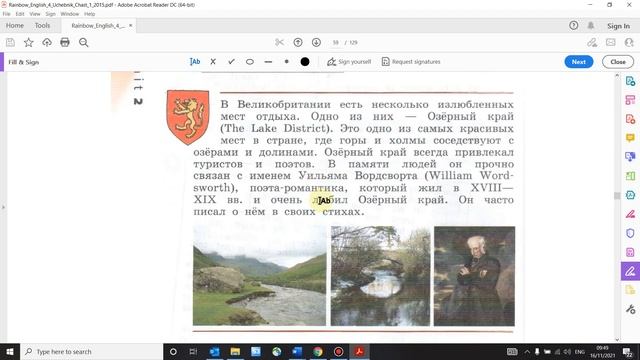Open More Tools wrench icon
This screenshot has height=360, width=640.
pos(630,309)
